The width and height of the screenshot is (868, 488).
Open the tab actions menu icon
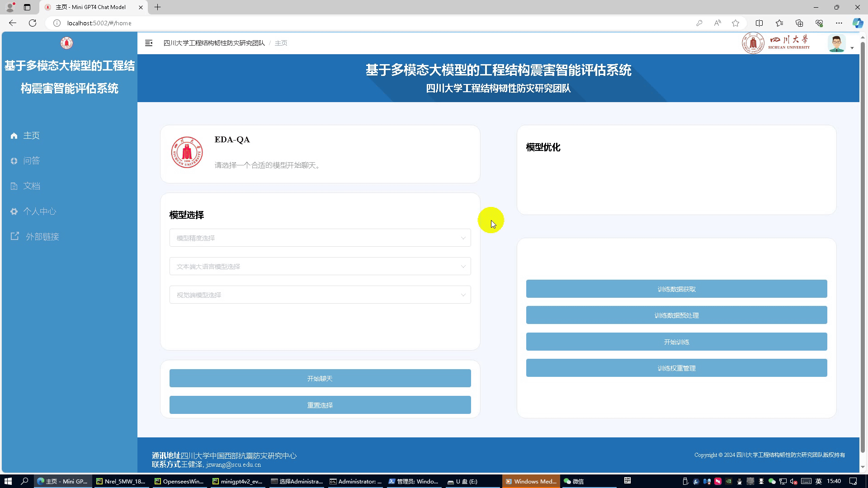coord(27,7)
